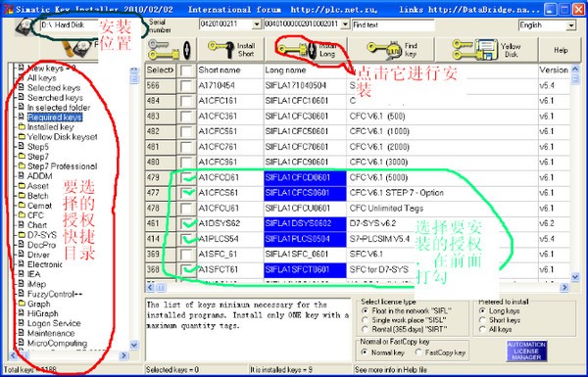The width and height of the screenshot is (588, 377).
Task: Click the hard disk drive icon
Action: point(25,26)
